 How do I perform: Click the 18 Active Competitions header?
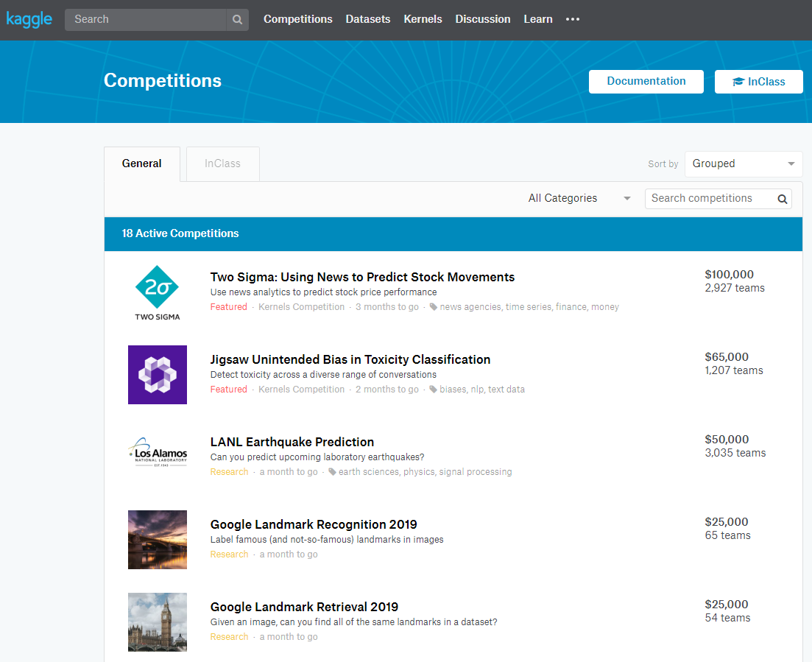[x=180, y=233]
